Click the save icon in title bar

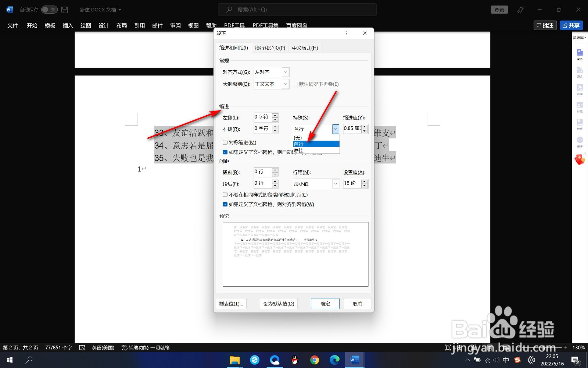coord(65,10)
